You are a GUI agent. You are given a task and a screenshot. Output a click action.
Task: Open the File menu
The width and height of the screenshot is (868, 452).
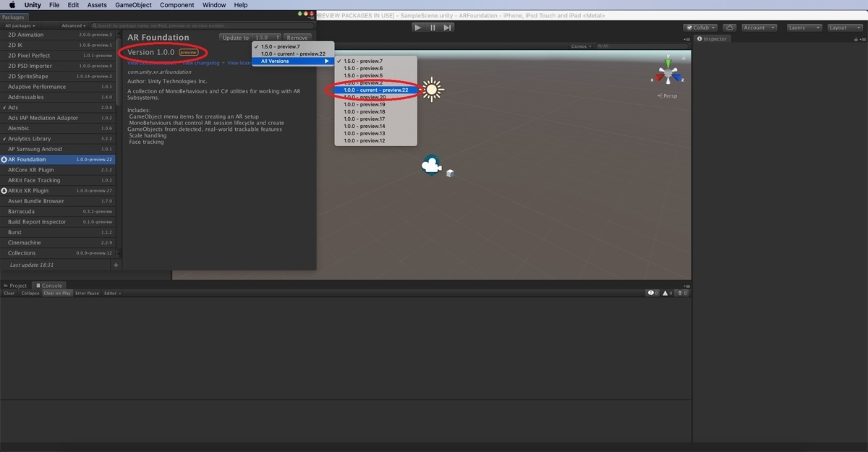(x=54, y=5)
